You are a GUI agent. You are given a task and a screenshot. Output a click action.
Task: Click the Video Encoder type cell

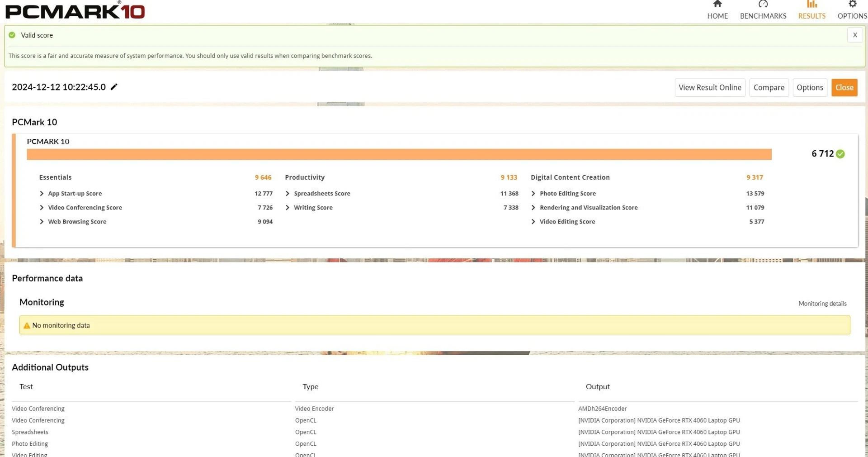click(314, 409)
